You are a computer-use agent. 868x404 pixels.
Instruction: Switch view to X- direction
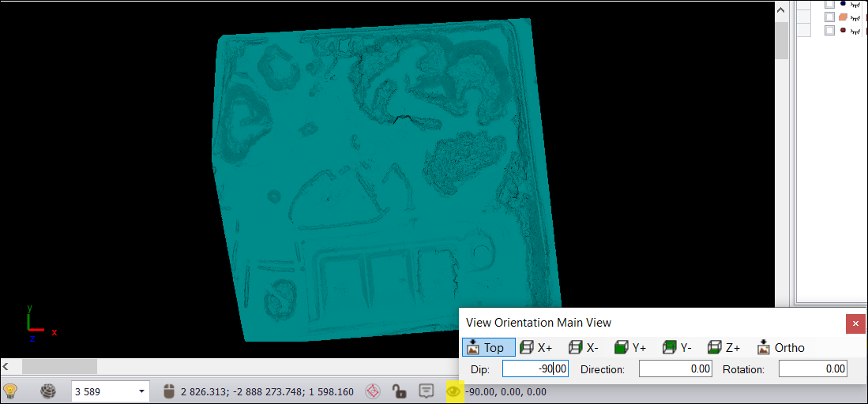tap(584, 347)
